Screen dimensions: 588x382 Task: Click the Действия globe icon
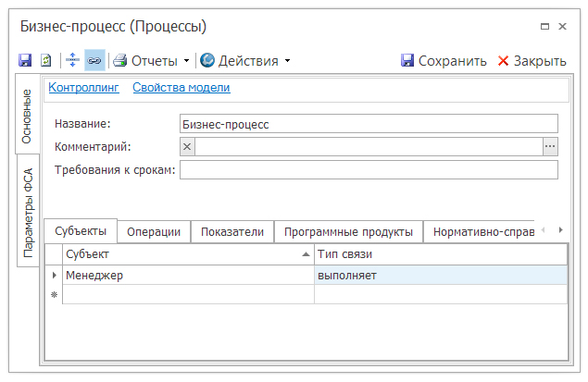pyautogui.click(x=207, y=61)
